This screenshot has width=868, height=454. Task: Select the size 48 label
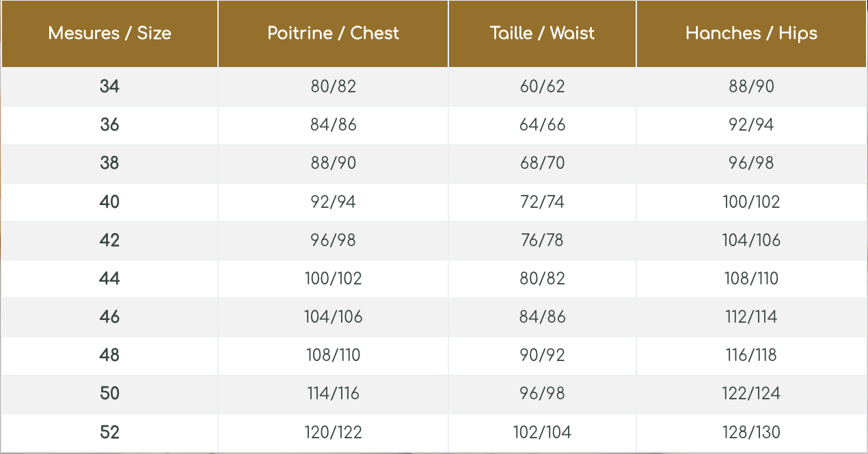click(109, 355)
